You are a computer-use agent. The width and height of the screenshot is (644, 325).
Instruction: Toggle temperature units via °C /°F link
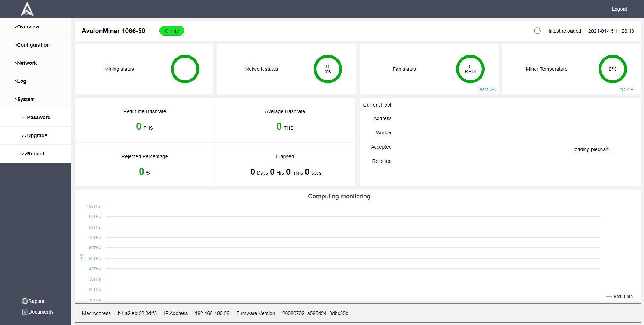[x=626, y=90]
